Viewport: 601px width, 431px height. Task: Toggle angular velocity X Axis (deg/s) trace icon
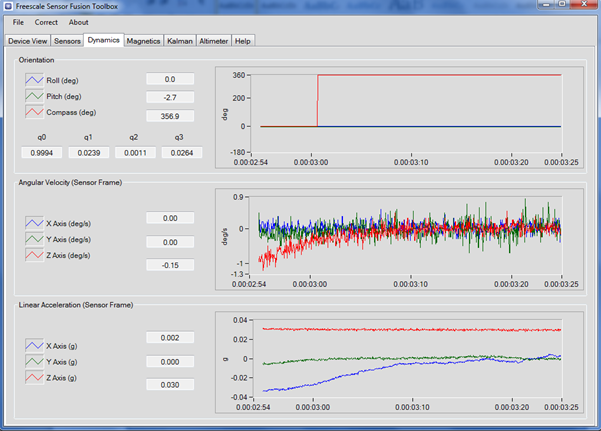34,223
